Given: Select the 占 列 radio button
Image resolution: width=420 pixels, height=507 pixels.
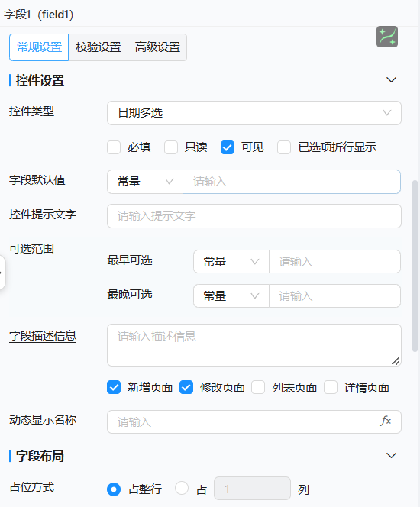Looking at the screenshot, I should point(182,488).
